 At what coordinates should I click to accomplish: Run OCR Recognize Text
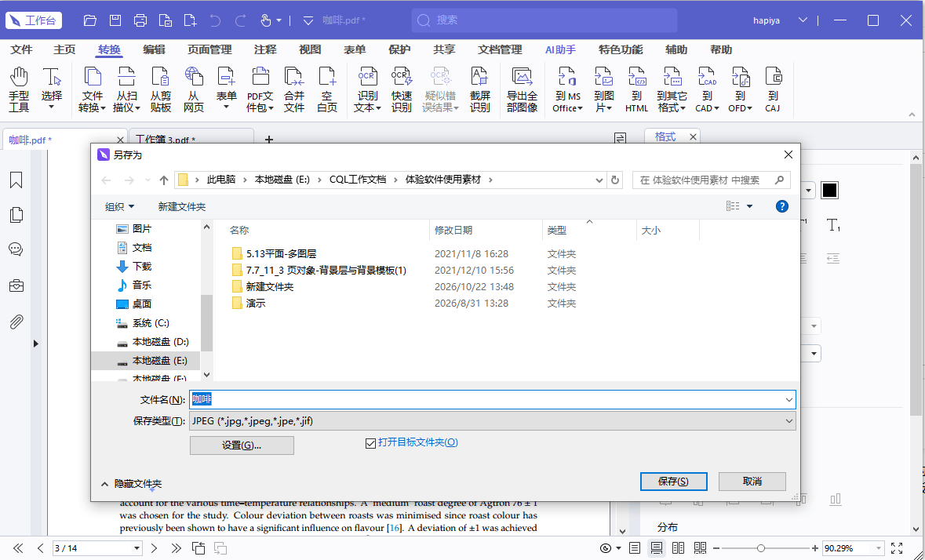coord(367,89)
